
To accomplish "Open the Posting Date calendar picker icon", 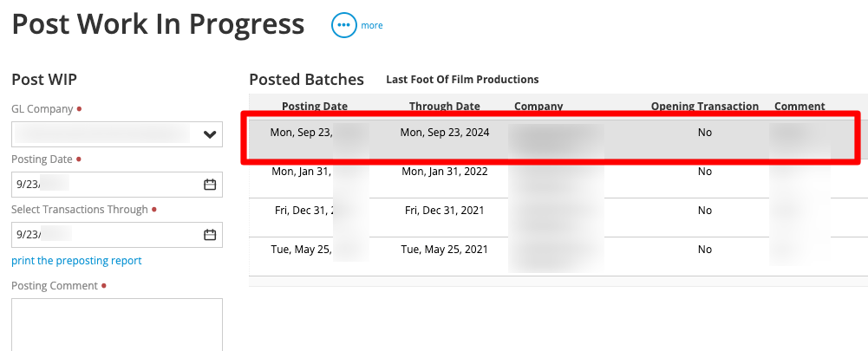I will (x=210, y=185).
